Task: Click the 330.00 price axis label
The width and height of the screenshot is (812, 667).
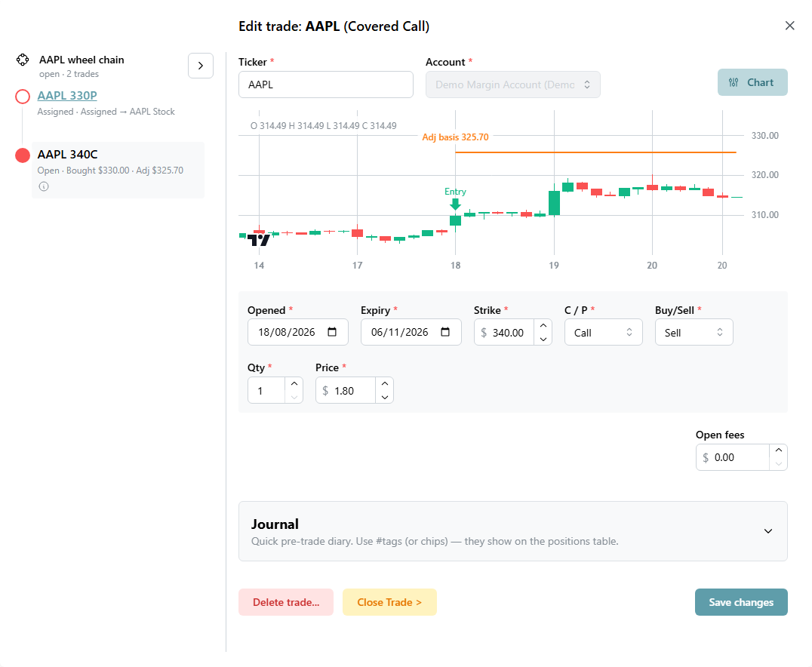Action: pos(765,136)
